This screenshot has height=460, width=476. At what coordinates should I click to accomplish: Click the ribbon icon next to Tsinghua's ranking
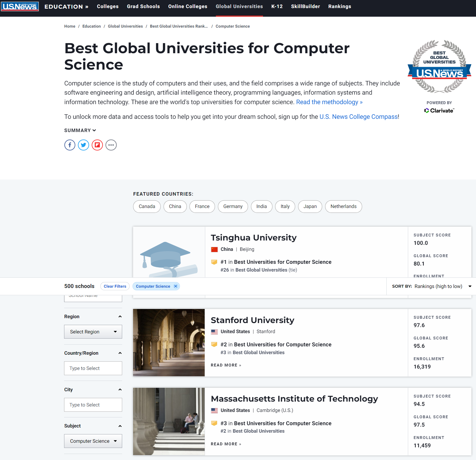pos(214,262)
